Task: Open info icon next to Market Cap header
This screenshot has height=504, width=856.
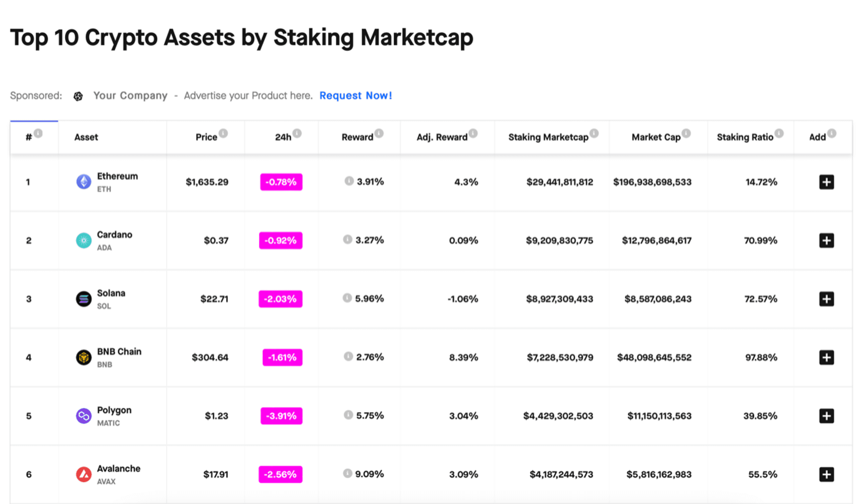Action: point(686,133)
